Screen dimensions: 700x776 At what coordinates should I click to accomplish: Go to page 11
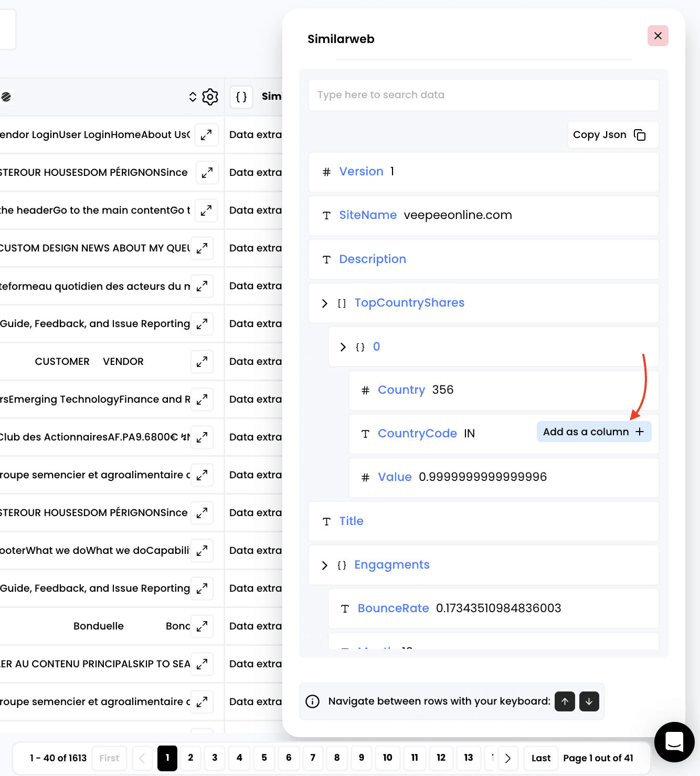point(415,758)
